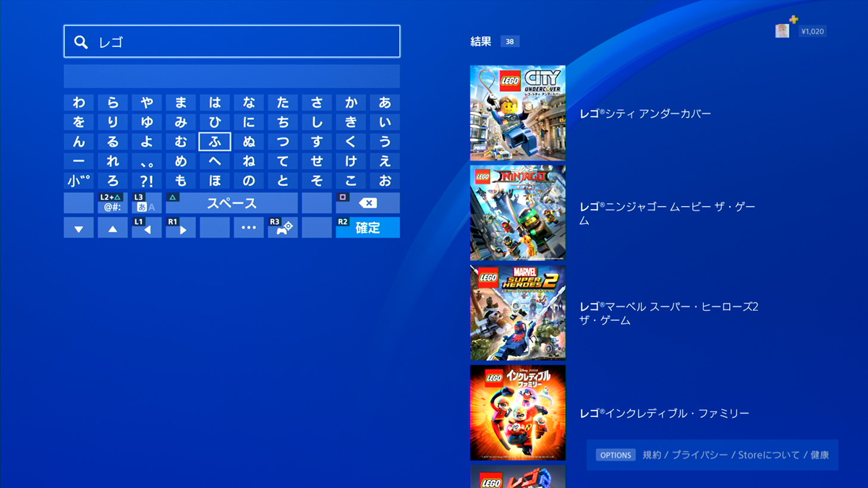The image size is (868, 488).
Task: Tap the さ key
Action: click(x=317, y=103)
